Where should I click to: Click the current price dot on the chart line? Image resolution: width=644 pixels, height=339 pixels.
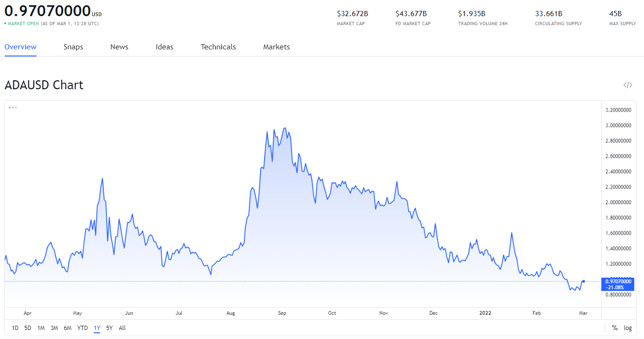pyautogui.click(x=583, y=281)
